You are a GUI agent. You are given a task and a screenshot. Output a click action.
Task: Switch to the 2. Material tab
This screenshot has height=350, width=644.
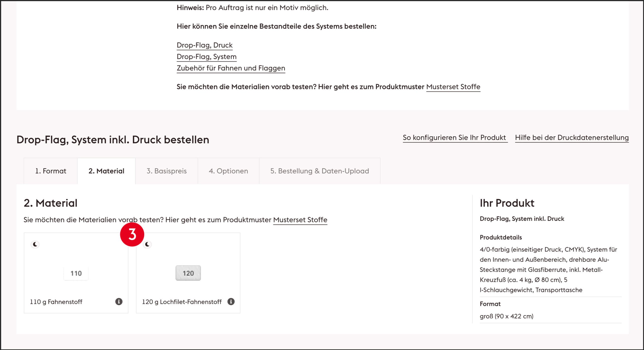[106, 171]
